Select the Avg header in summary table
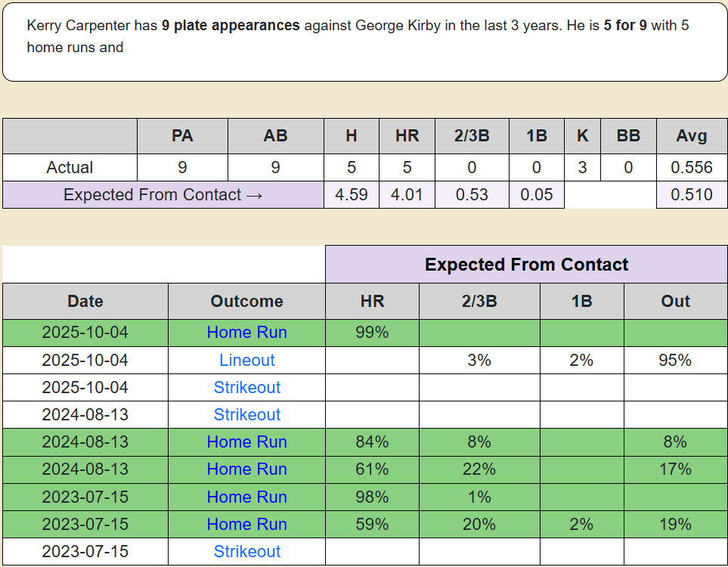The image size is (728, 567). [x=692, y=136]
